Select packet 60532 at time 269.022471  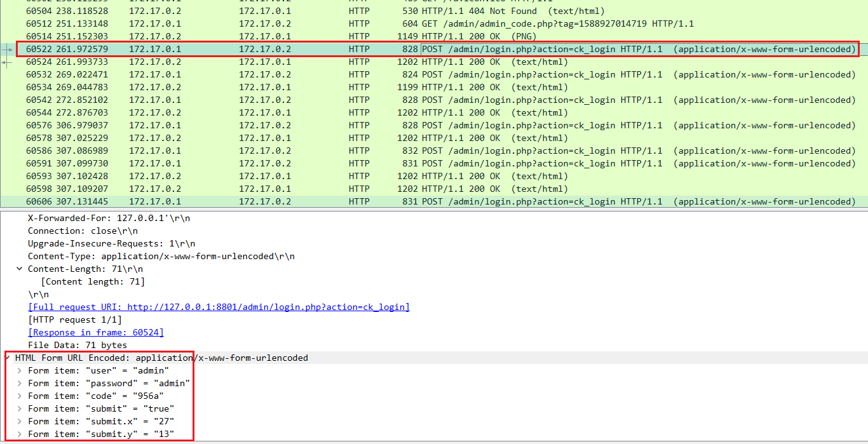[x=434, y=74]
